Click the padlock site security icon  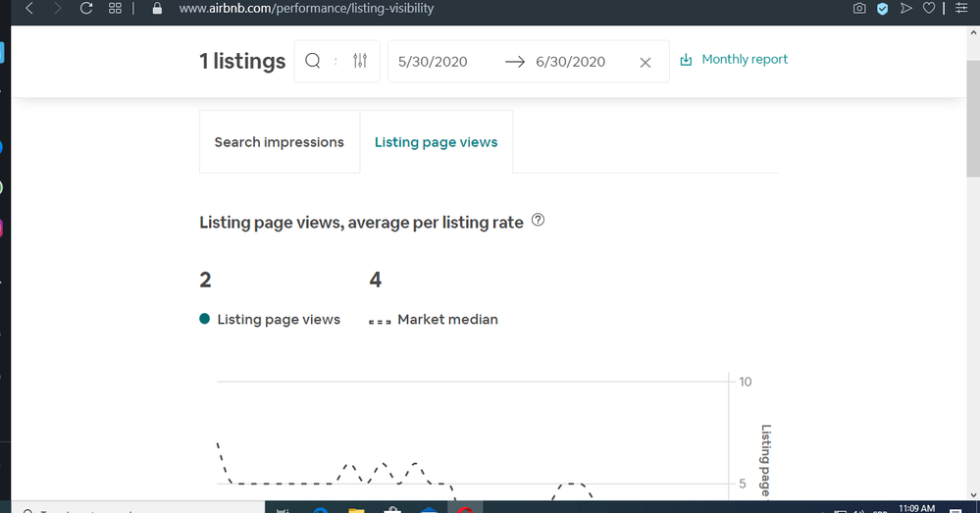[156, 8]
